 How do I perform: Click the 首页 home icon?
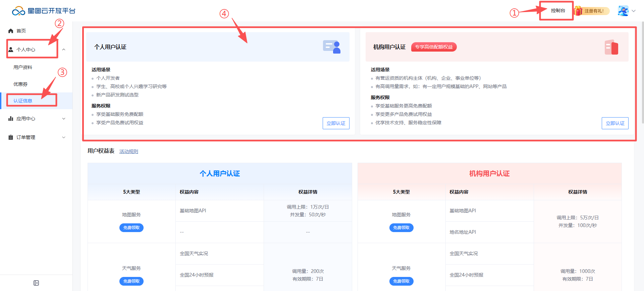11,31
